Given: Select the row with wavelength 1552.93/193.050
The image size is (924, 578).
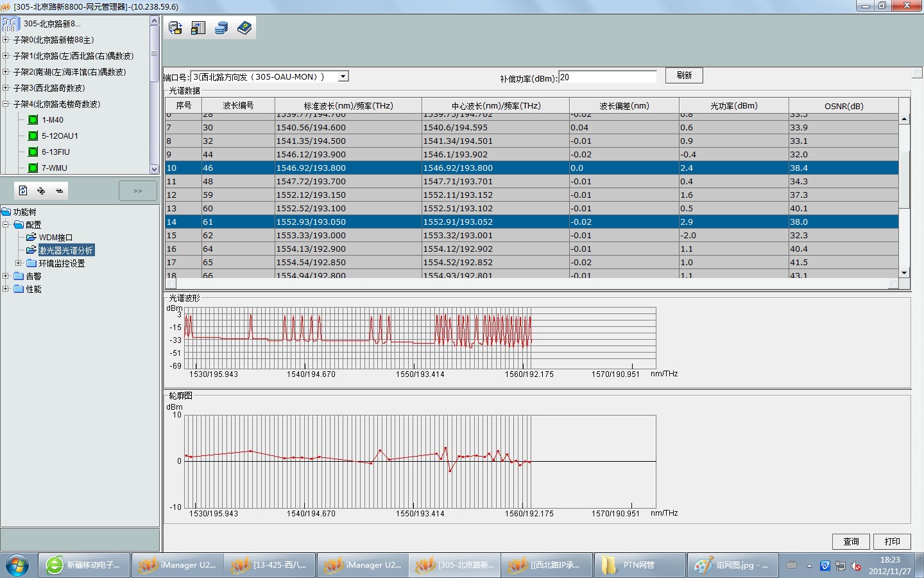Looking at the screenshot, I should click(x=532, y=222).
